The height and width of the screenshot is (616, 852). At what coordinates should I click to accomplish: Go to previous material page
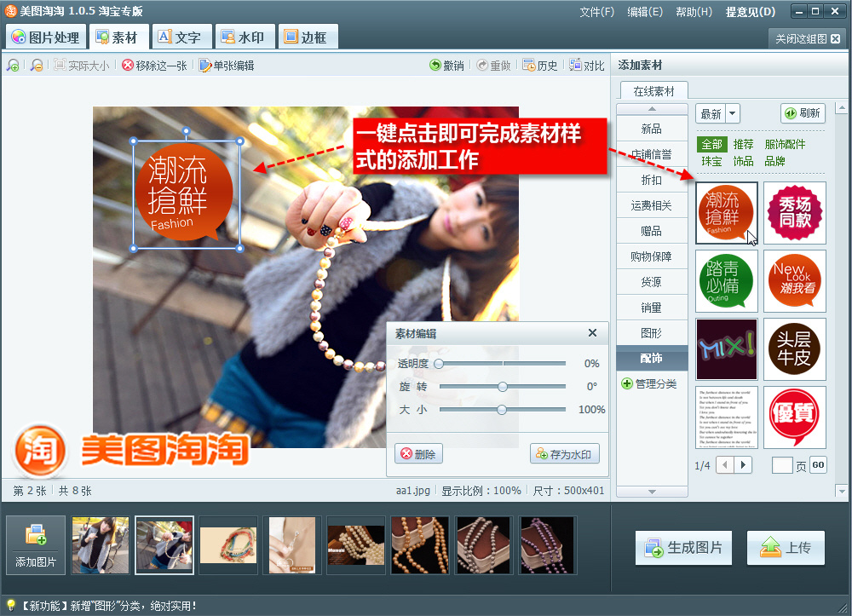pyautogui.click(x=725, y=465)
